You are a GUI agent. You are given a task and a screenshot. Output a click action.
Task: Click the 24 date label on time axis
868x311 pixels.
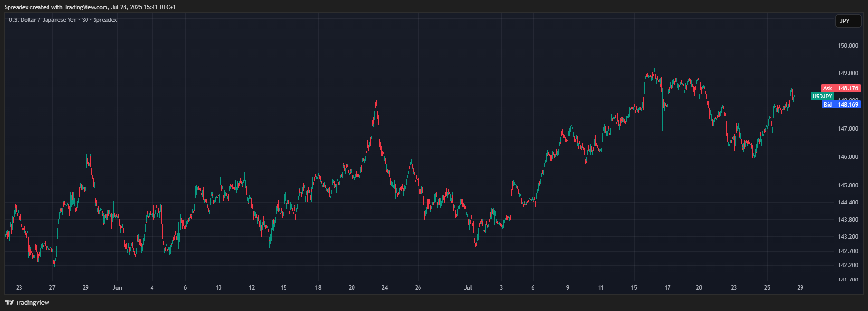point(385,288)
